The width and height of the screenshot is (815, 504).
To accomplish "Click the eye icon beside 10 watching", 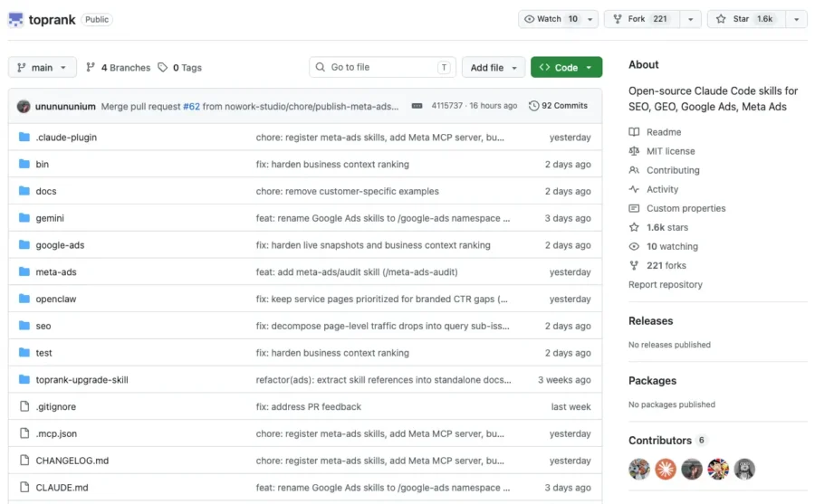I will click(x=634, y=246).
